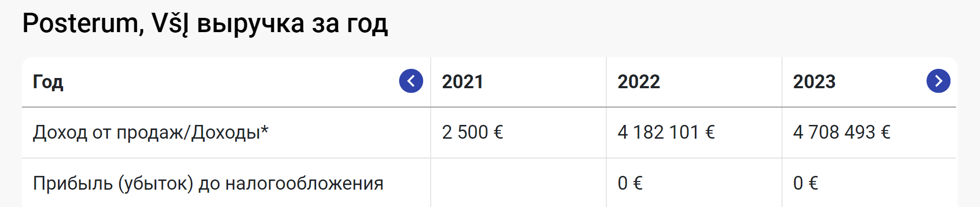Click the "Год" header label
Viewport: 980px width, 207px height.
pos(48,82)
